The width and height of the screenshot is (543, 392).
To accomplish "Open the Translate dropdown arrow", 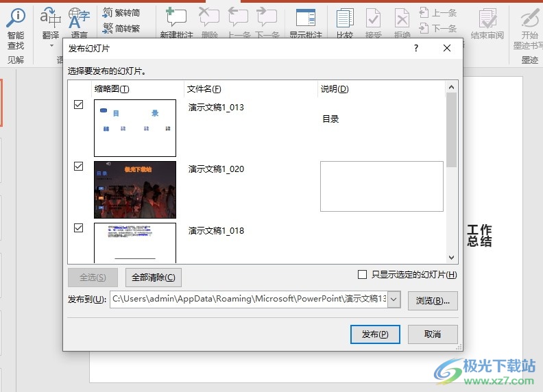I will pyautogui.click(x=51, y=46).
